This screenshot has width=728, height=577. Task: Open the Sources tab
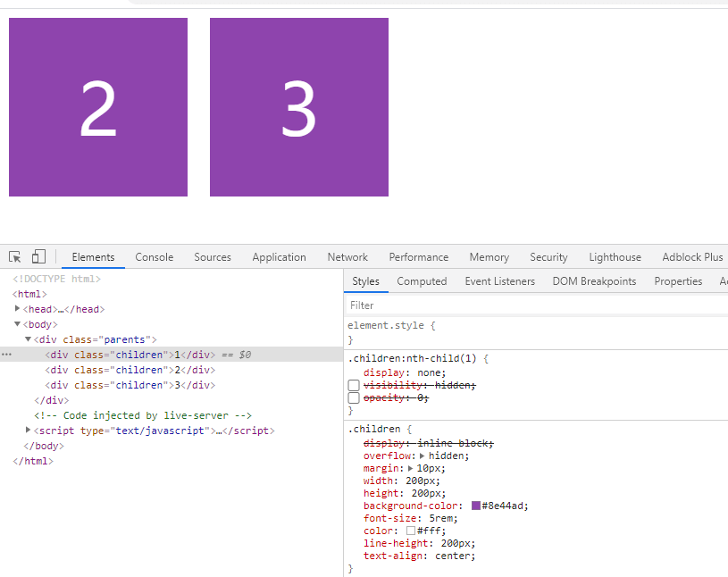point(213,257)
